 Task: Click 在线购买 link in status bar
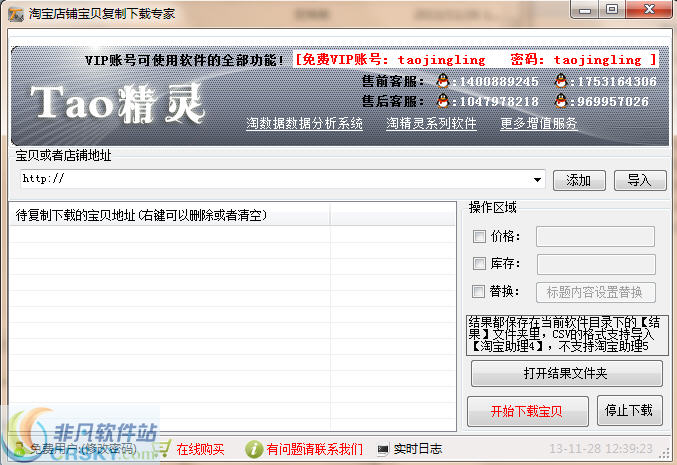tap(200, 449)
